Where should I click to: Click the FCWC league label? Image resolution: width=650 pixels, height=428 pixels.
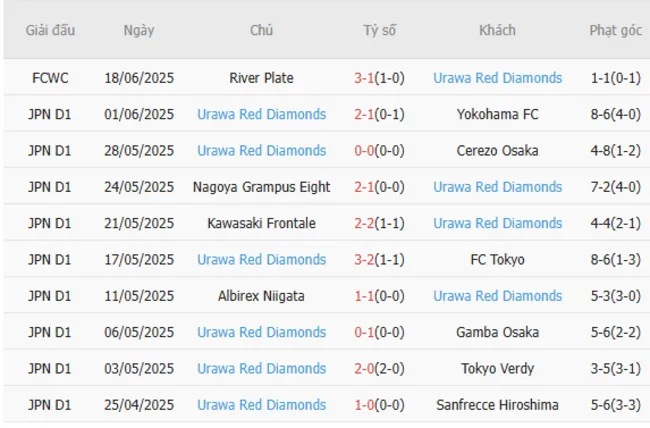click(x=49, y=78)
